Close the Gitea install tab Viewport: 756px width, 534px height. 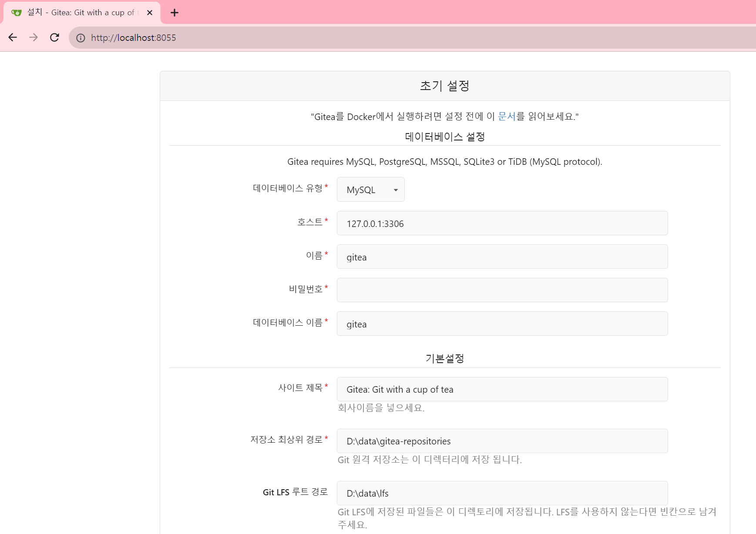coord(150,13)
